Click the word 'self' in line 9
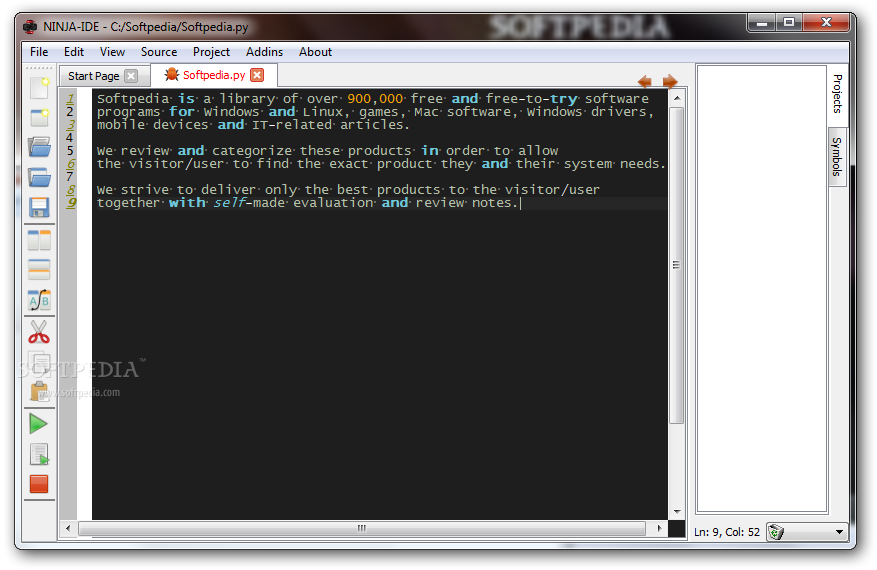Image resolution: width=877 pixels, height=570 pixels. [x=229, y=203]
